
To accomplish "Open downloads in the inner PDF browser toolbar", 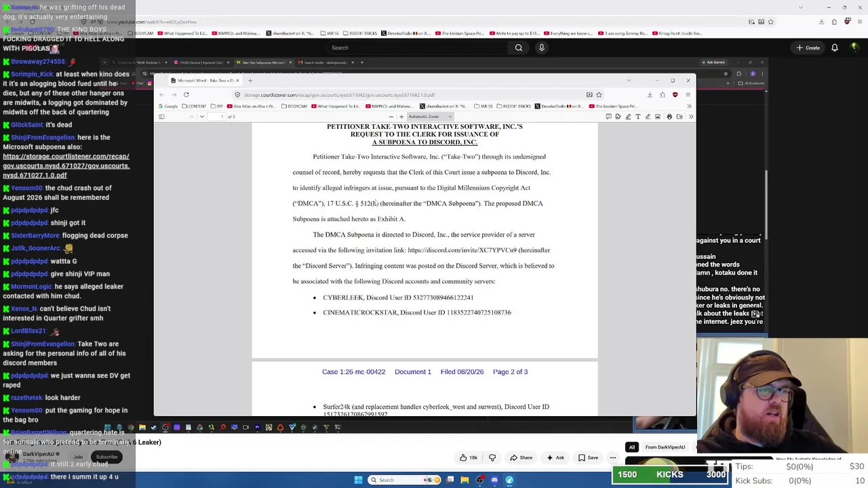I will 650,95.
